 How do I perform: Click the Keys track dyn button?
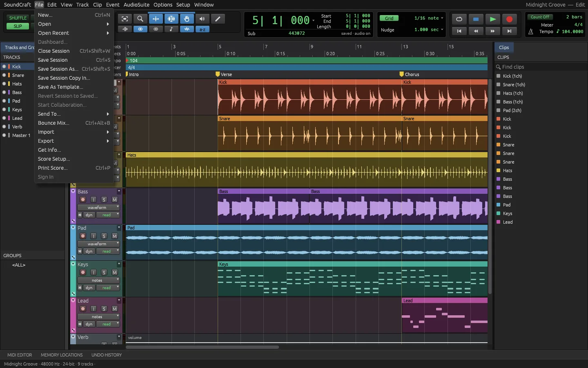coord(89,287)
